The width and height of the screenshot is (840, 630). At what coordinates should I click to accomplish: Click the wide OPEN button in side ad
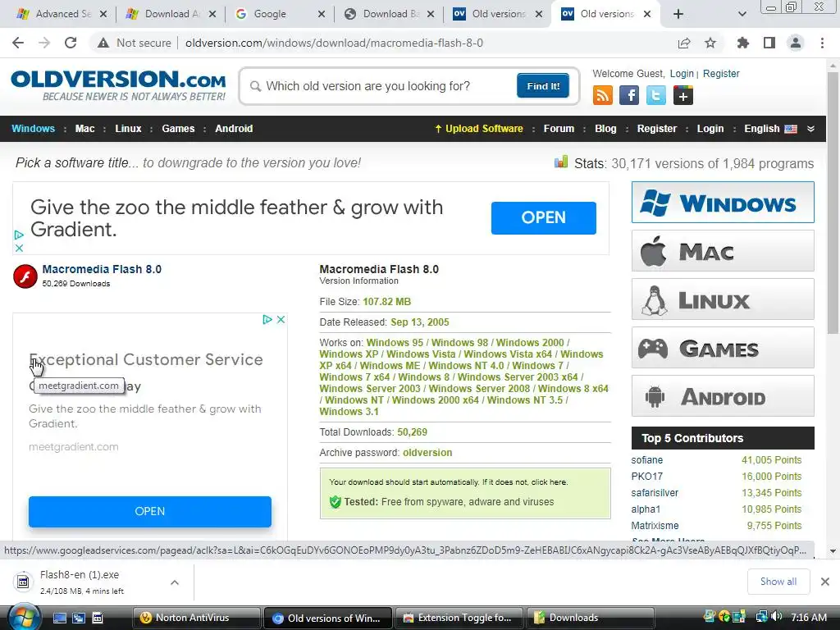coord(150,511)
